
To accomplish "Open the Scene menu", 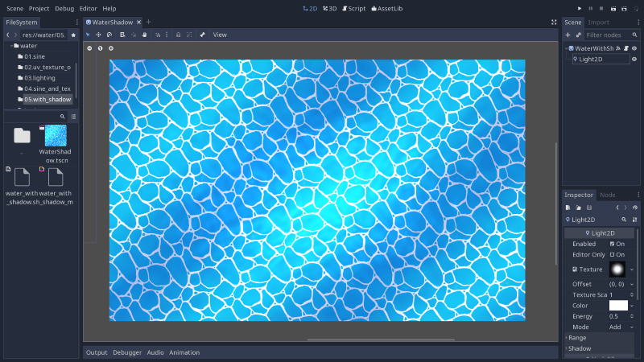I will [x=14, y=9].
